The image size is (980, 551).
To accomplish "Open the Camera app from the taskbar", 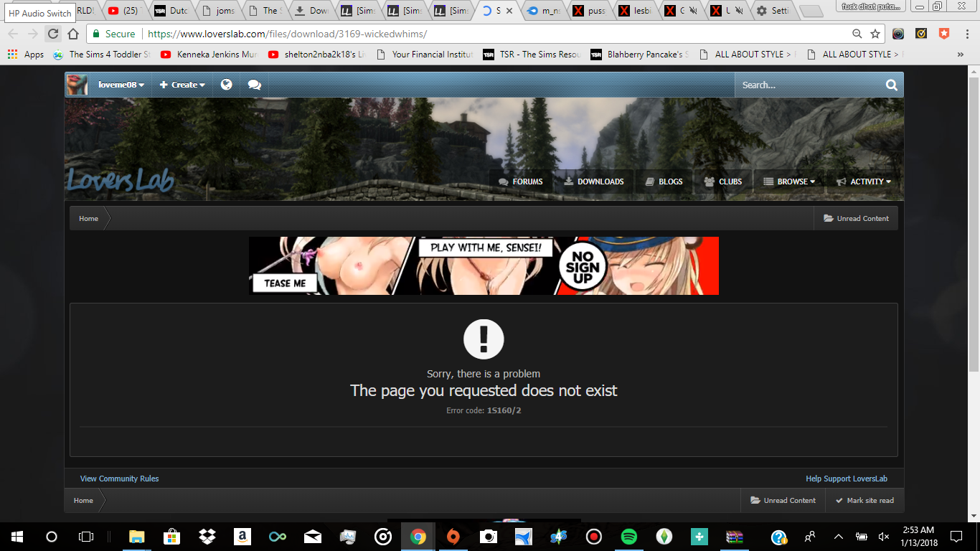I will [x=488, y=537].
